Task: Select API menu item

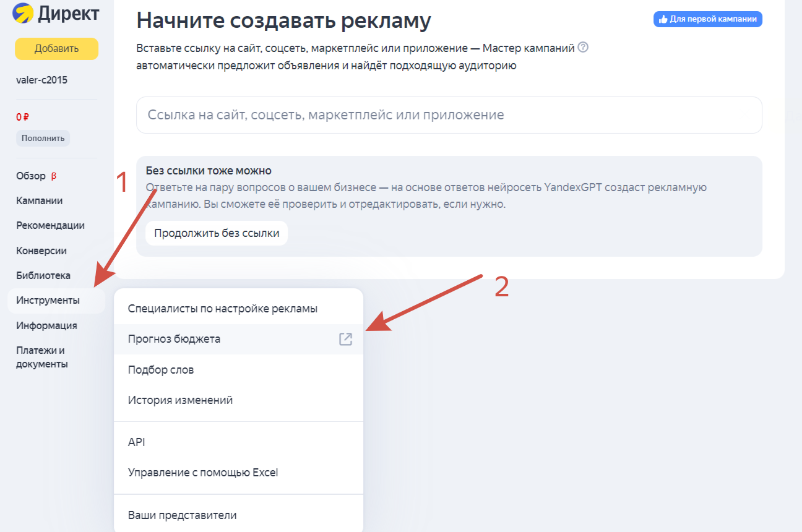Action: tap(238, 442)
